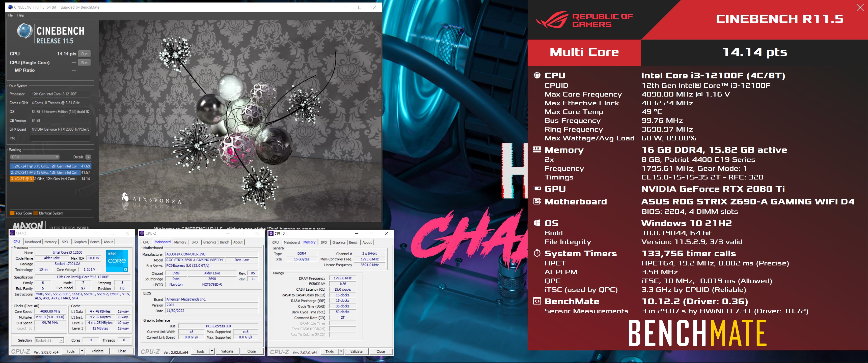868x363 pixels.
Task: Switch to Memory tab in CPU-Z CPU window
Action: click(50, 242)
